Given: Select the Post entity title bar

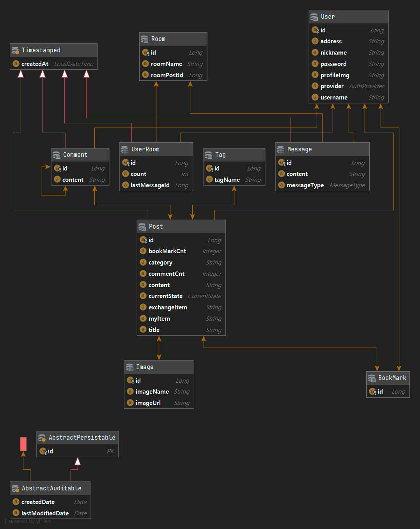Looking at the screenshot, I should (x=181, y=226).
